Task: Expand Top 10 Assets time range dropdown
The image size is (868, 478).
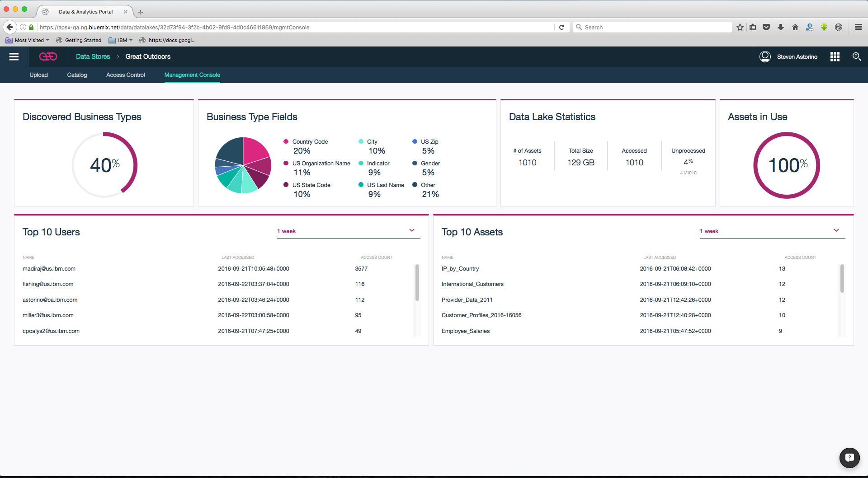Action: coord(836,230)
